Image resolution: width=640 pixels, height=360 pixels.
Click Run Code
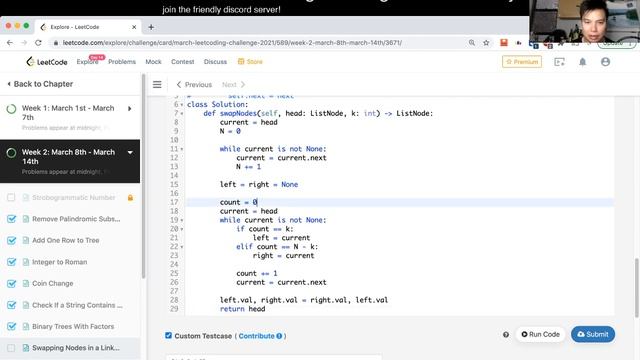(540, 334)
